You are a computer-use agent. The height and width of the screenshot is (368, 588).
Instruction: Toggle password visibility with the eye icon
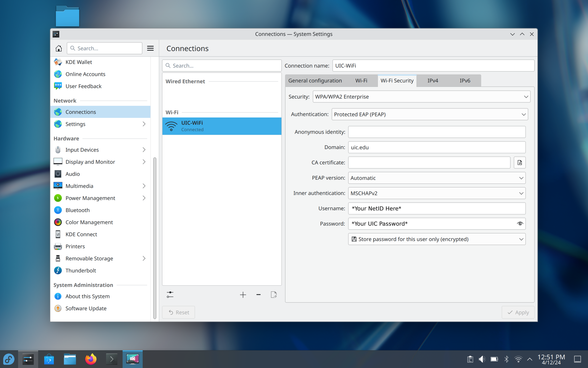click(520, 224)
